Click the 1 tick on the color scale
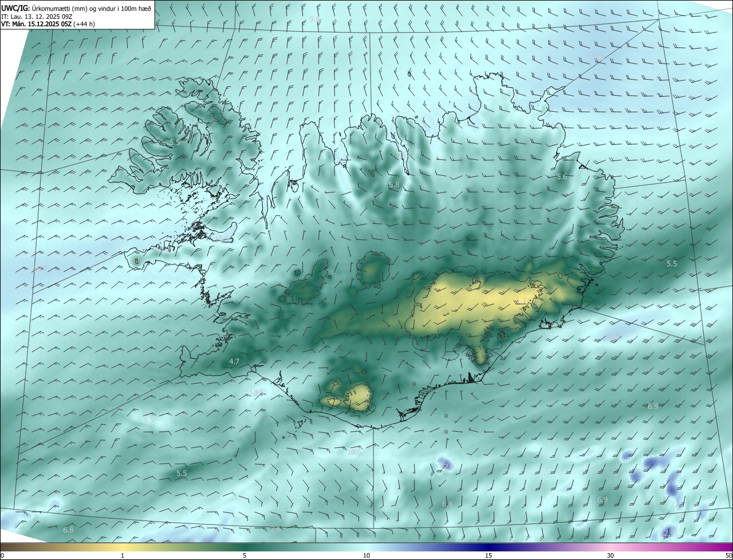 click(123, 555)
